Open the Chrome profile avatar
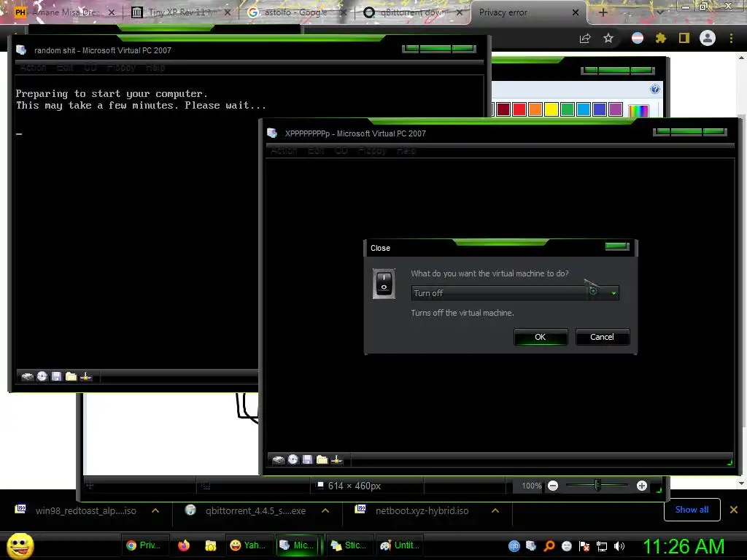This screenshot has height=560, width=747. [x=708, y=38]
